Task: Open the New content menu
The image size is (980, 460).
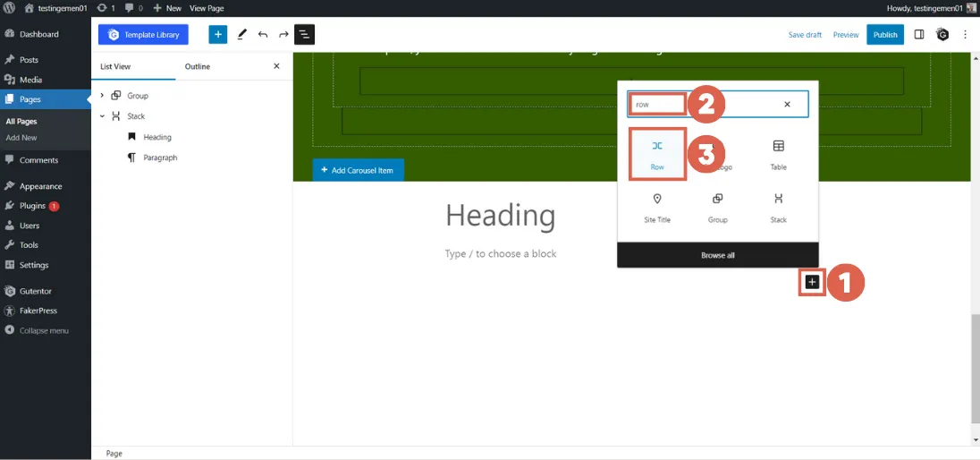Action: tap(167, 8)
